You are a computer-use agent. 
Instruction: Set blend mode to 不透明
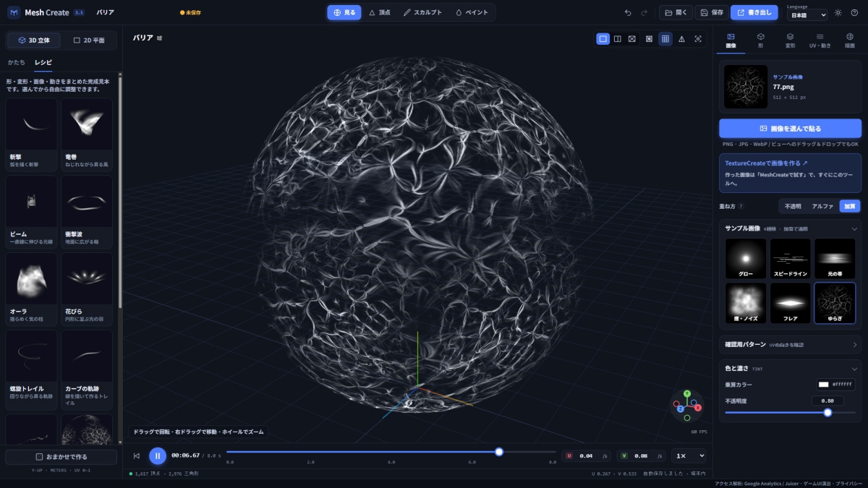coord(793,206)
